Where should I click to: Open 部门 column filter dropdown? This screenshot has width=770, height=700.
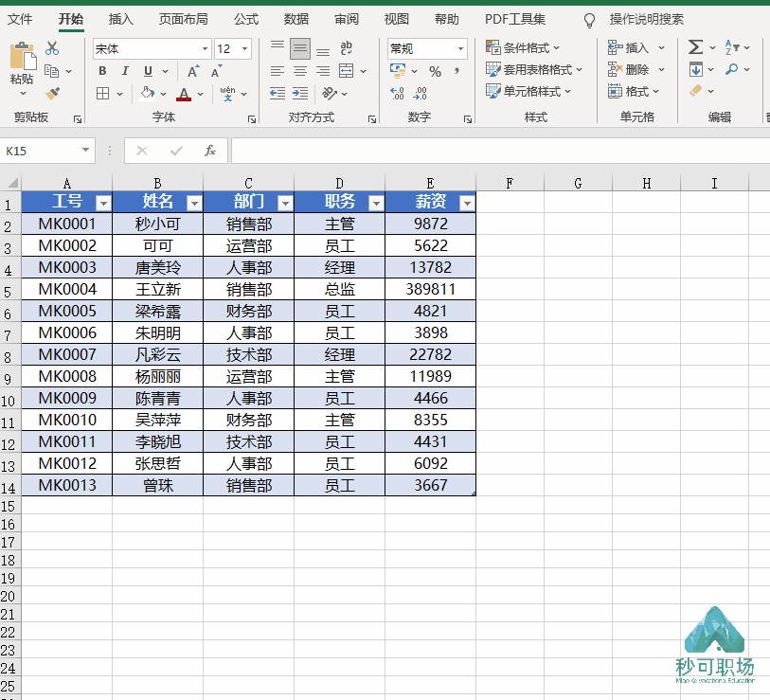(x=285, y=203)
